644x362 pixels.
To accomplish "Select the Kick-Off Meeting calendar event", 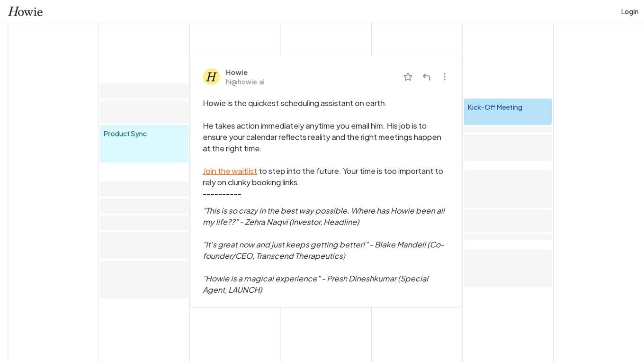I will pos(508,112).
